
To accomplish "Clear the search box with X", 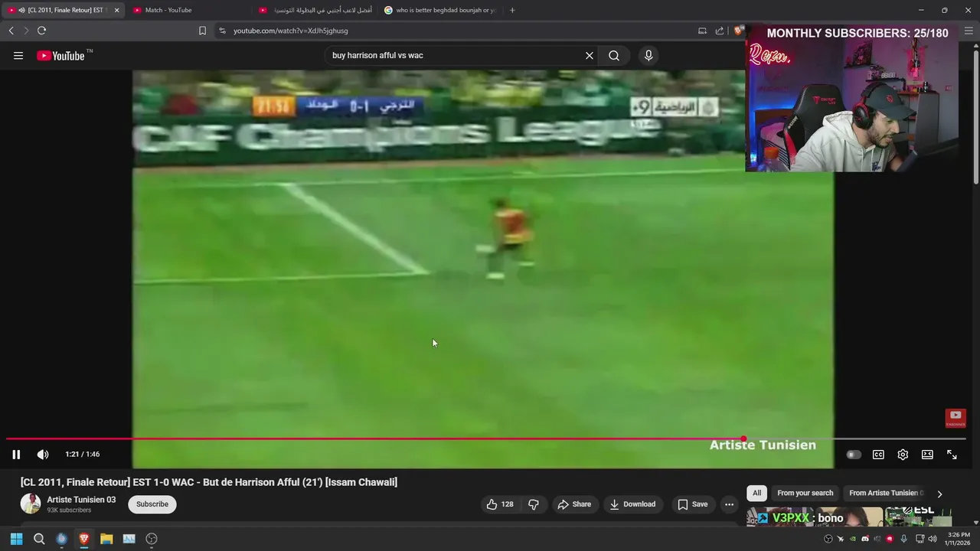I will (590, 55).
